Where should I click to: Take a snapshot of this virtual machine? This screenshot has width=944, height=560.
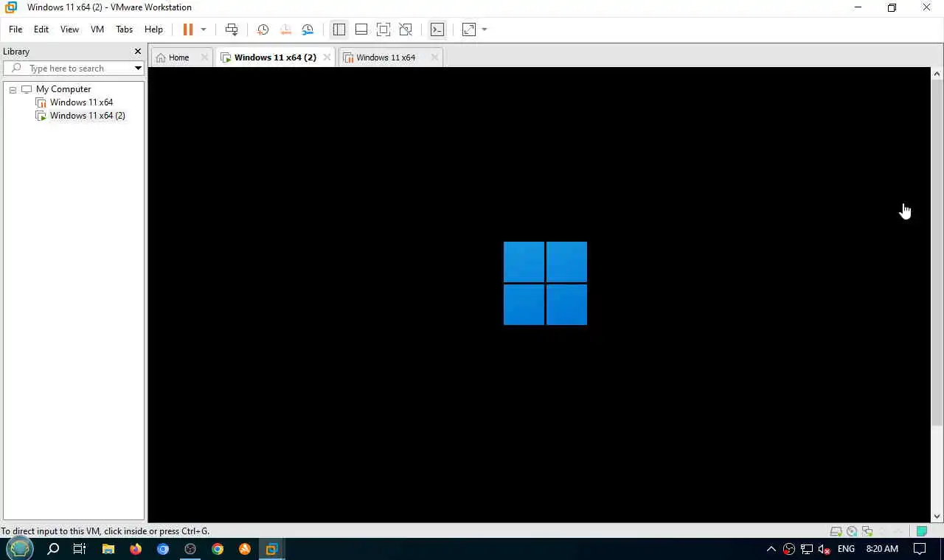[x=263, y=29]
